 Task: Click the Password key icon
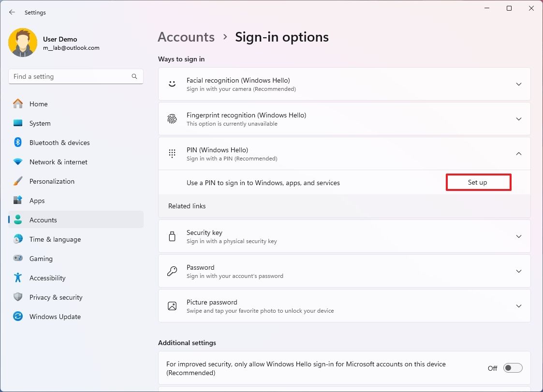[x=172, y=271]
